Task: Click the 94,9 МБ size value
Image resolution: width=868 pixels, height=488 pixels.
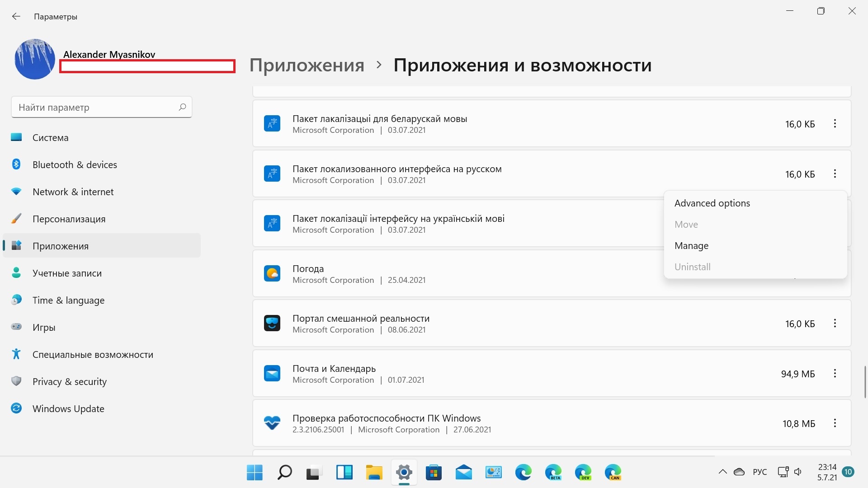Action: 798,374
